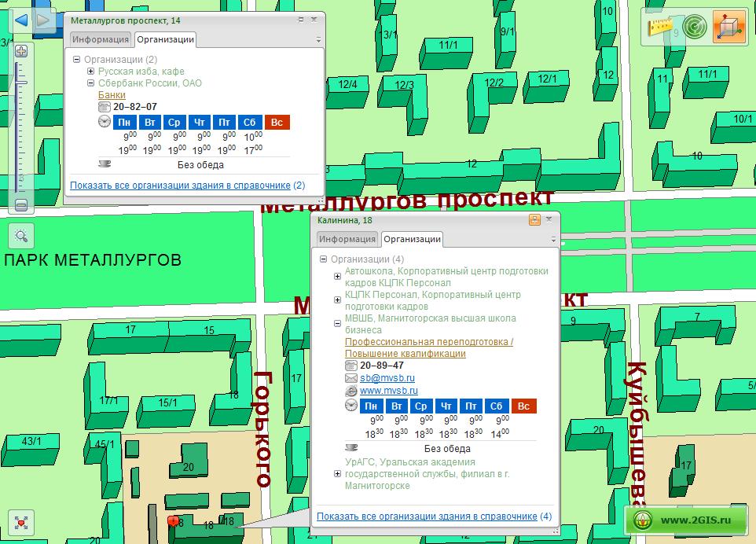Image resolution: width=756 pixels, height=544 pixels.
Task: Collapse the Организации (2) tree root
Action: (77, 59)
